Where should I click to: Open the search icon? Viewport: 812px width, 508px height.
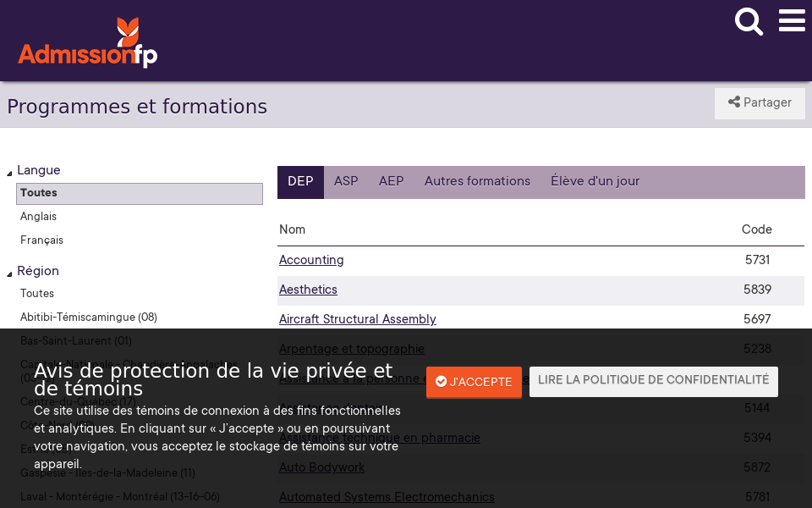pos(749,22)
